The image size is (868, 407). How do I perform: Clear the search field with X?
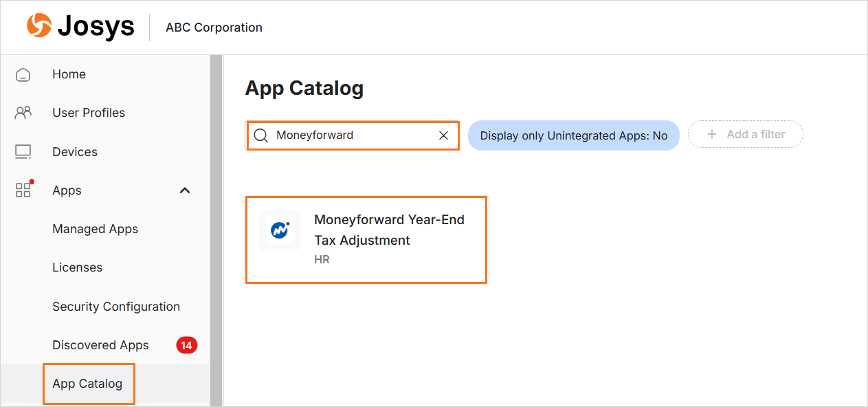444,135
